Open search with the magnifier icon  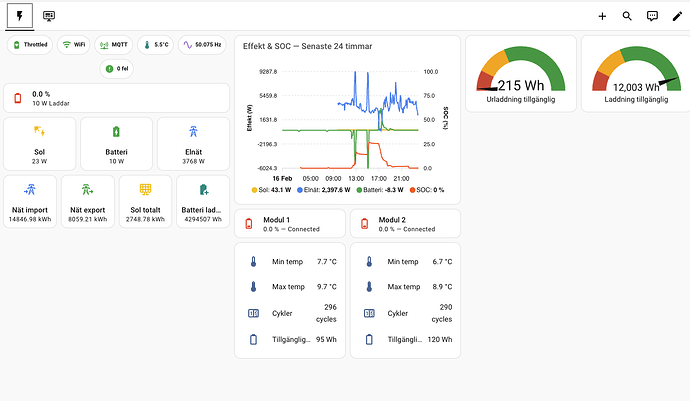627,16
